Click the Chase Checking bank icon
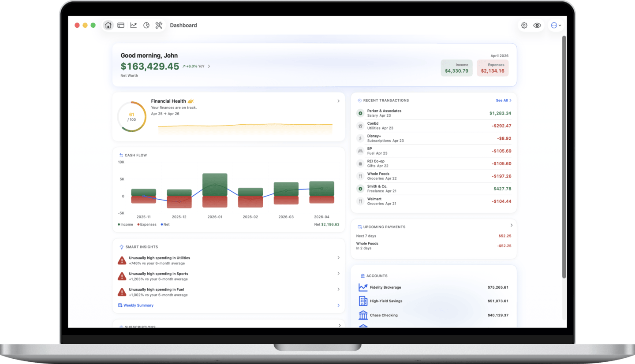This screenshot has width=635, height=364. [363, 315]
